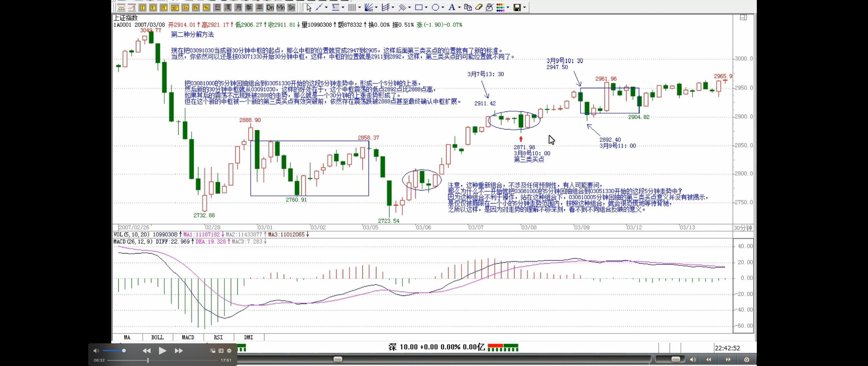Select the ellipse drawing tool
The image size is (868, 366).
435,7
